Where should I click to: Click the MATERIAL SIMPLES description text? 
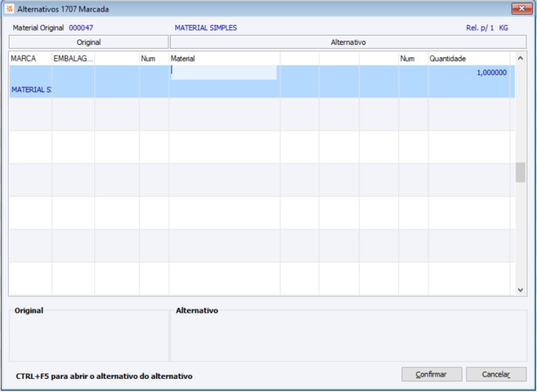point(206,27)
